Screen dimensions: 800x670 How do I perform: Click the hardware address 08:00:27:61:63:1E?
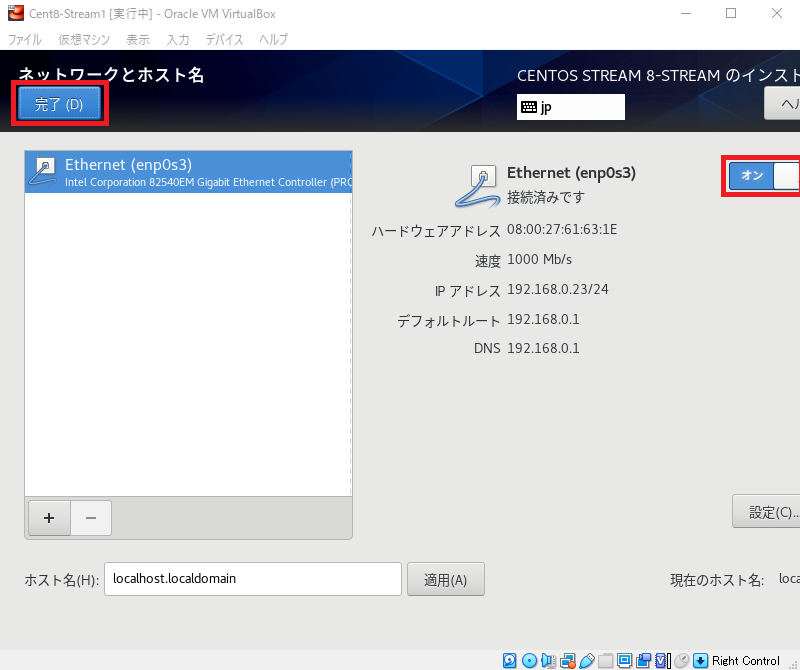[x=562, y=230]
